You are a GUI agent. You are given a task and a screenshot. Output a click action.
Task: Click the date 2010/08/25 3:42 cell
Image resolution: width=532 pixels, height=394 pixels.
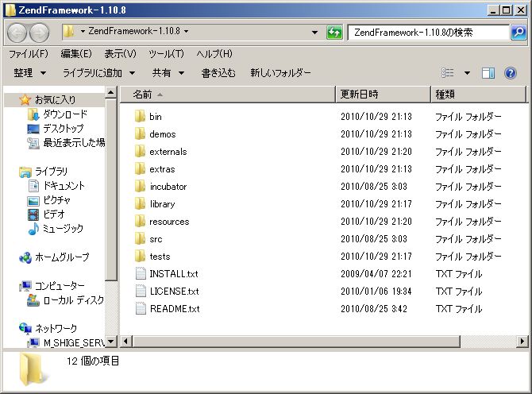(x=373, y=309)
